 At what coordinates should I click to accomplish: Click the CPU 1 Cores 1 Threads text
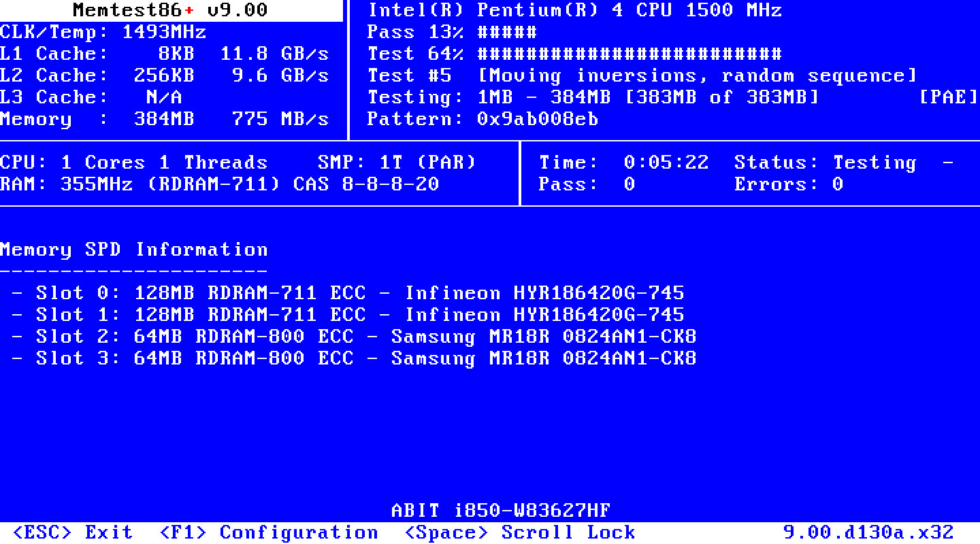coord(134,163)
